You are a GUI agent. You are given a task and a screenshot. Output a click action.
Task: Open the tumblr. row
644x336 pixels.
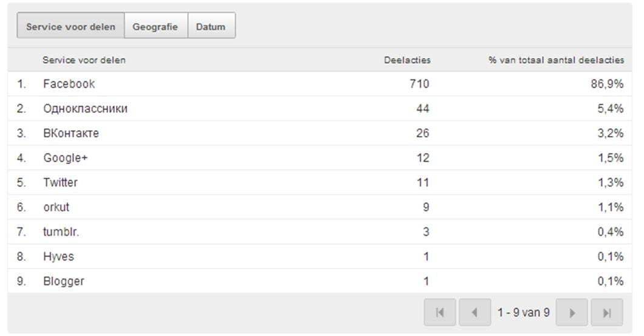60,231
